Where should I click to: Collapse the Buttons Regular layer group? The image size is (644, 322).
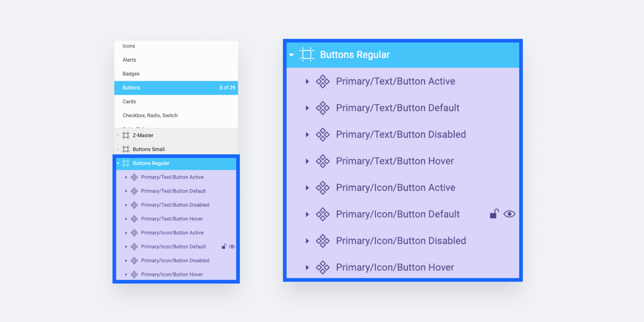point(118,163)
